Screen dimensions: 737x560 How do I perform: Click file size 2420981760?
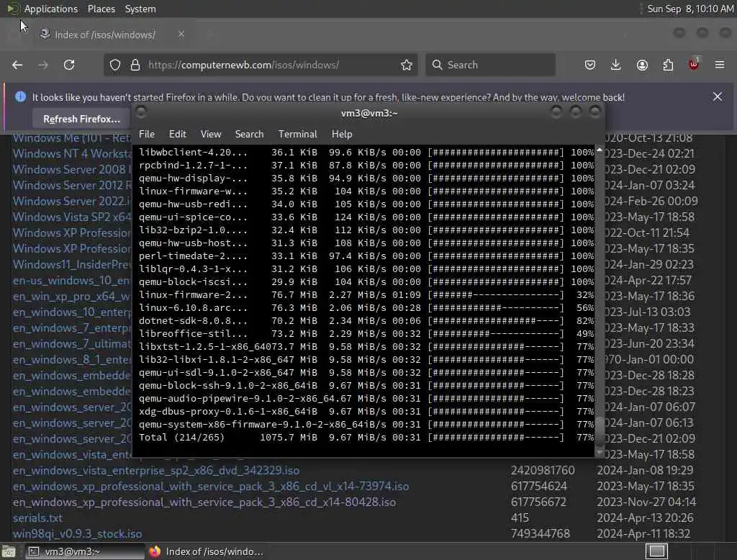(x=543, y=470)
